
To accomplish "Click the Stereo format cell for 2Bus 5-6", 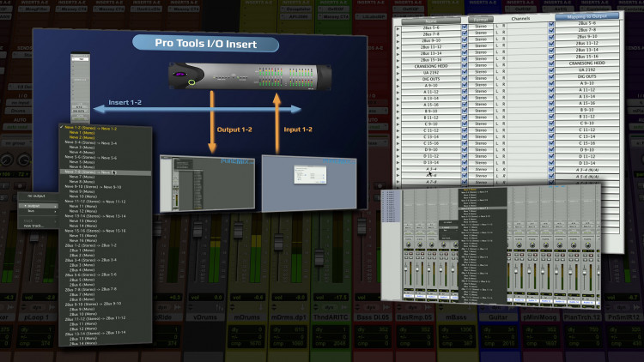I will click(x=481, y=27).
